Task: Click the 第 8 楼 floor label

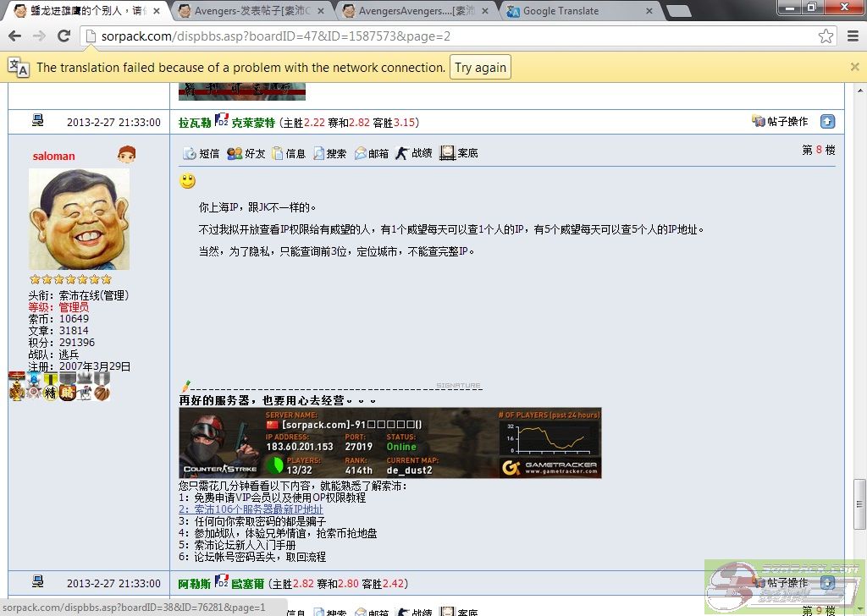Action: (x=819, y=150)
